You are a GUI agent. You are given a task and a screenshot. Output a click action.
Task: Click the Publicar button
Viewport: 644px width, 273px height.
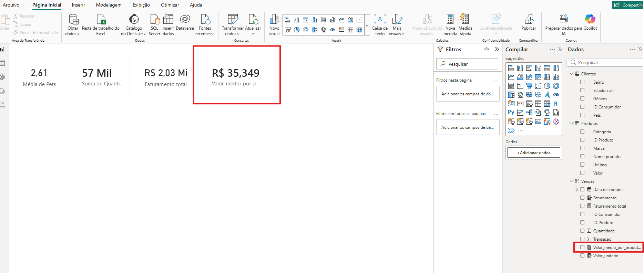click(529, 22)
